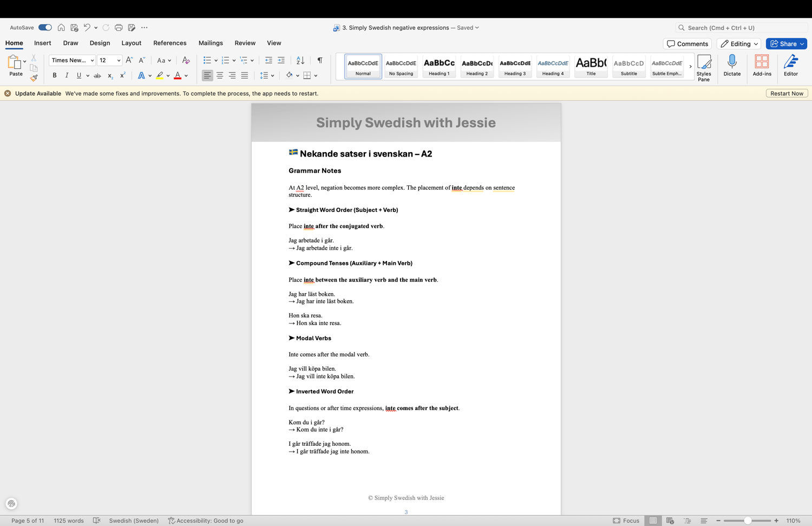Click the Swedish (Sweden) language indicator
Image resolution: width=812 pixels, height=526 pixels.
(x=134, y=521)
